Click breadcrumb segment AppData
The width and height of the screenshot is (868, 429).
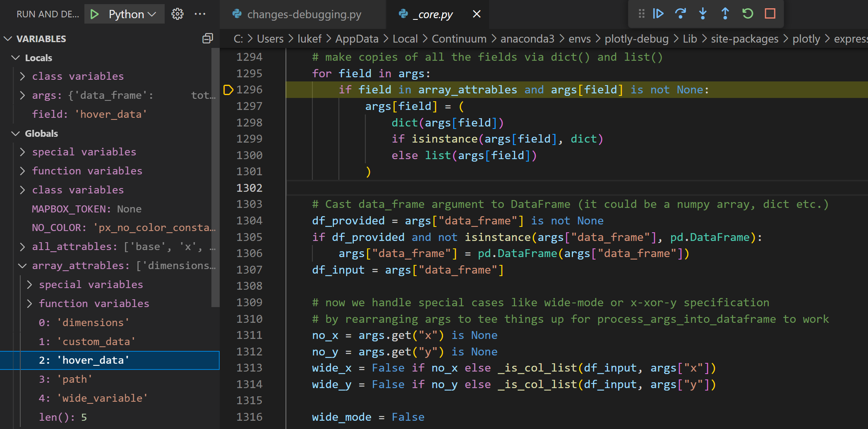(x=357, y=39)
